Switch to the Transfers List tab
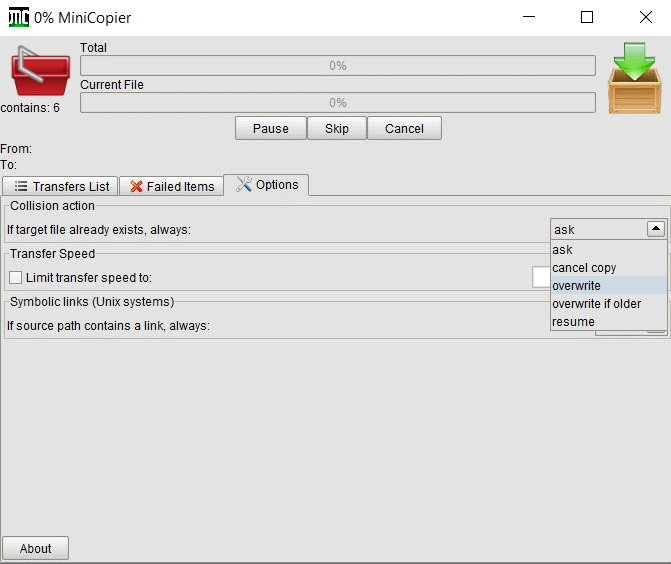This screenshot has width=671, height=564. pos(60,186)
